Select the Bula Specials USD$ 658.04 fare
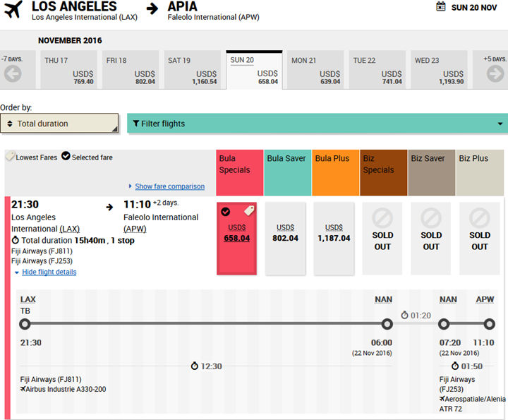The image size is (508, 420). [x=238, y=233]
